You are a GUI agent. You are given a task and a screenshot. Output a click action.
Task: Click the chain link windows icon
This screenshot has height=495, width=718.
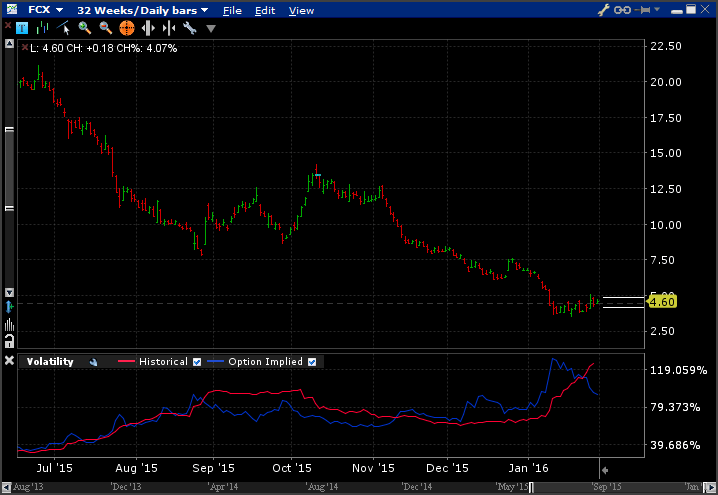[622, 10]
